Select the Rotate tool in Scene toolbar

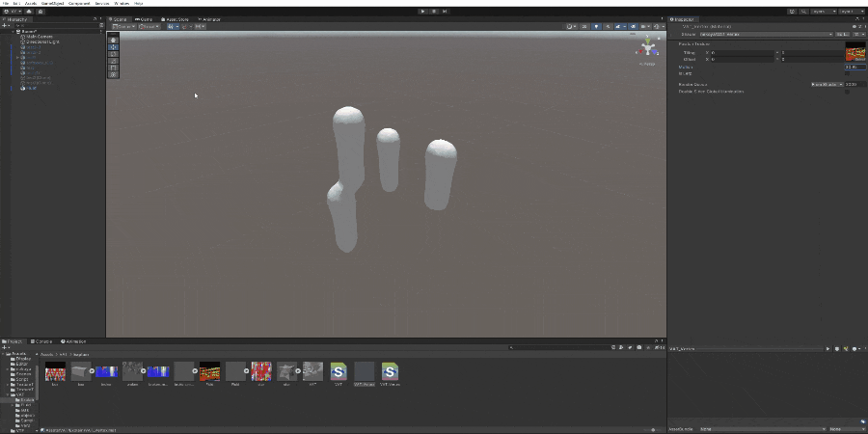click(x=113, y=54)
